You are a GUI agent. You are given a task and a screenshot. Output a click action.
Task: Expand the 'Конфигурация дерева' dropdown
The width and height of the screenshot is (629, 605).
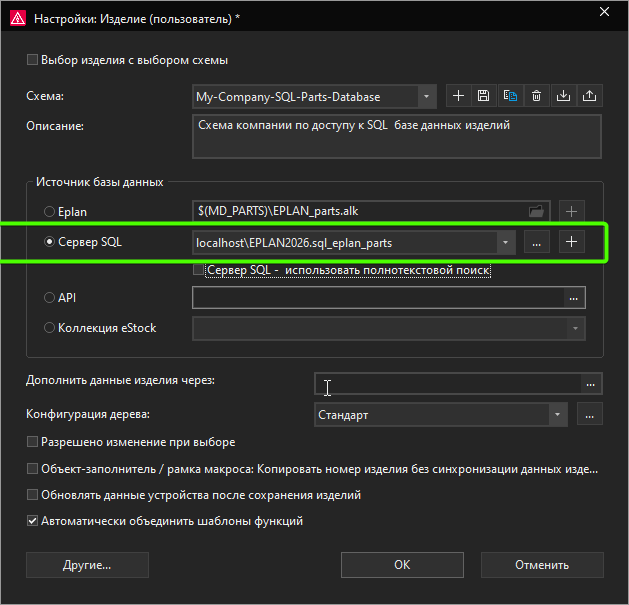click(558, 414)
